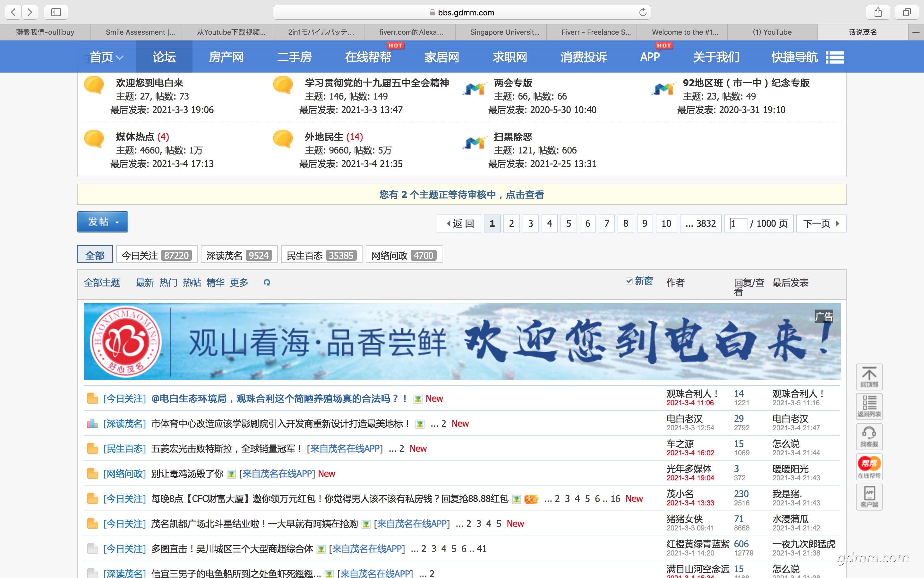Click poll chart icon of 市体育中心 thread
The image size is (924, 578).
[92, 423]
